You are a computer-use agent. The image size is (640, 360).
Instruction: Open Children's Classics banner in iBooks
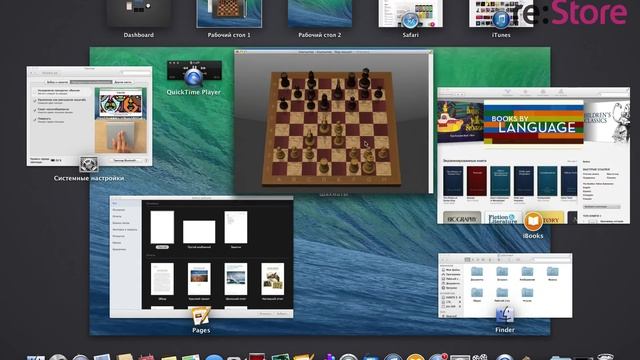pyautogui.click(x=607, y=121)
